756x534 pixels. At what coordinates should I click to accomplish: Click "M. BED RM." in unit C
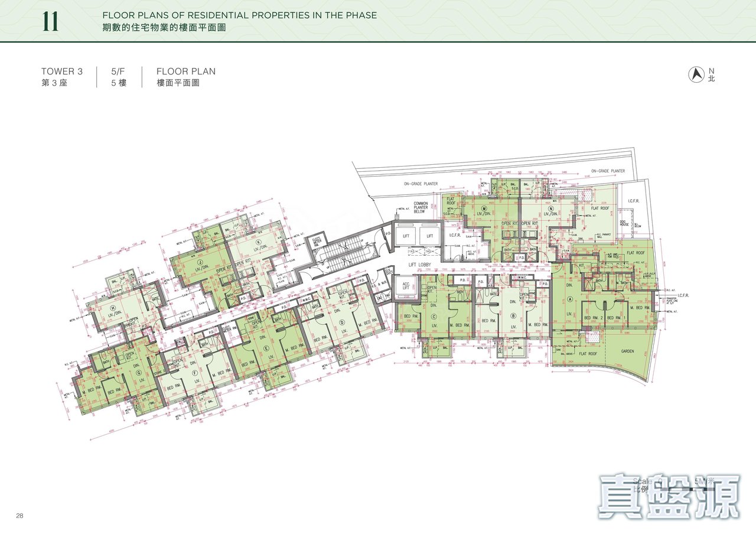pyautogui.click(x=460, y=325)
